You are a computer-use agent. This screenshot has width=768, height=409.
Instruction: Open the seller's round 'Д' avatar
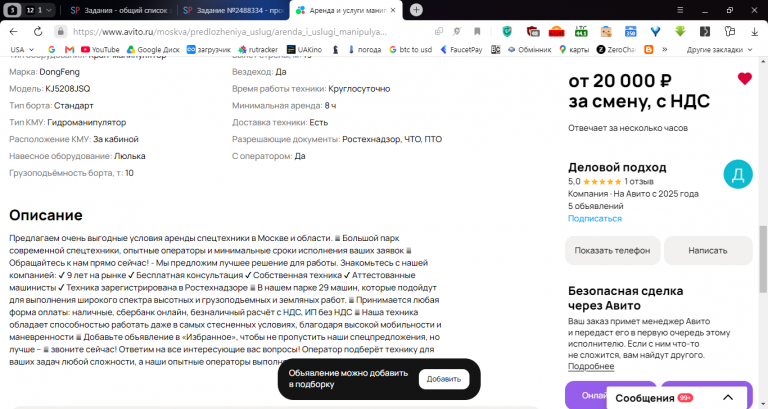738,174
